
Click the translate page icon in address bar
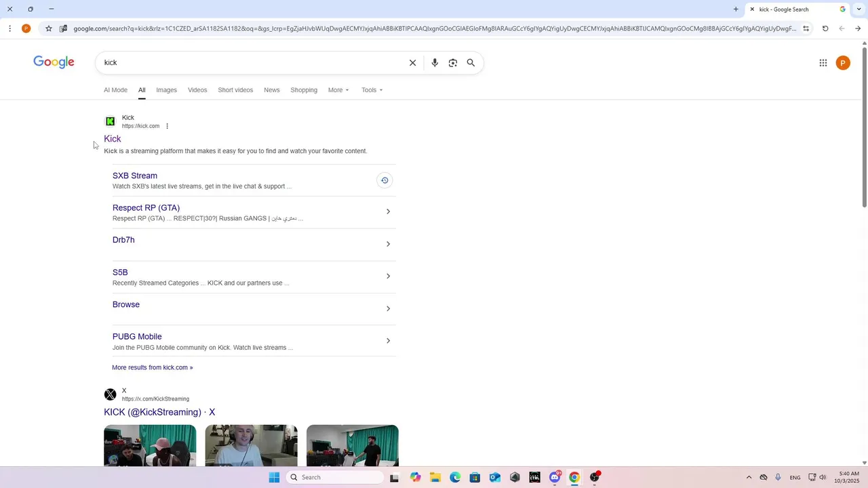[63, 28]
